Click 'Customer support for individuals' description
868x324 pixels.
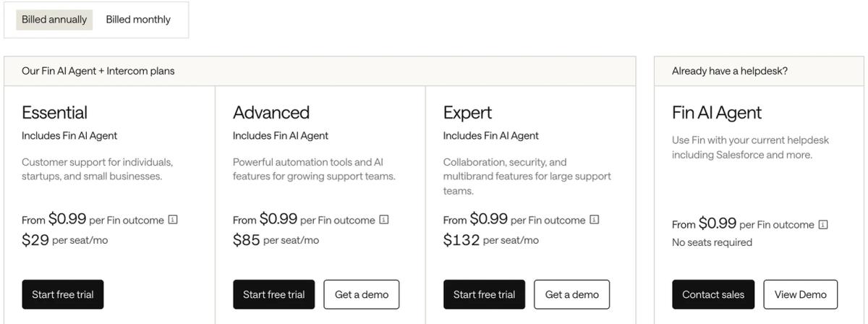[97, 169]
